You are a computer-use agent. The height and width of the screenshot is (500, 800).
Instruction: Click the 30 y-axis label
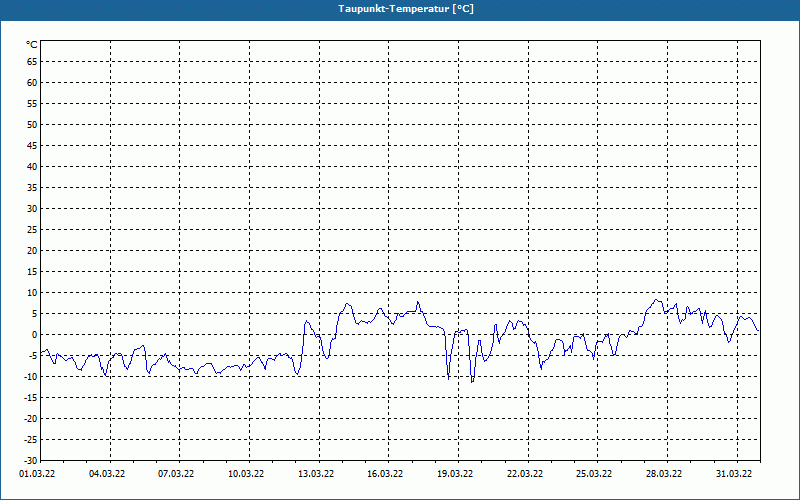pyautogui.click(x=32, y=209)
